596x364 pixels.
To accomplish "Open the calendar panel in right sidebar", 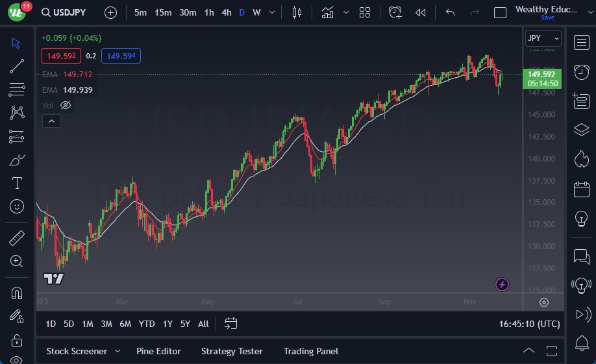I will 581,189.
